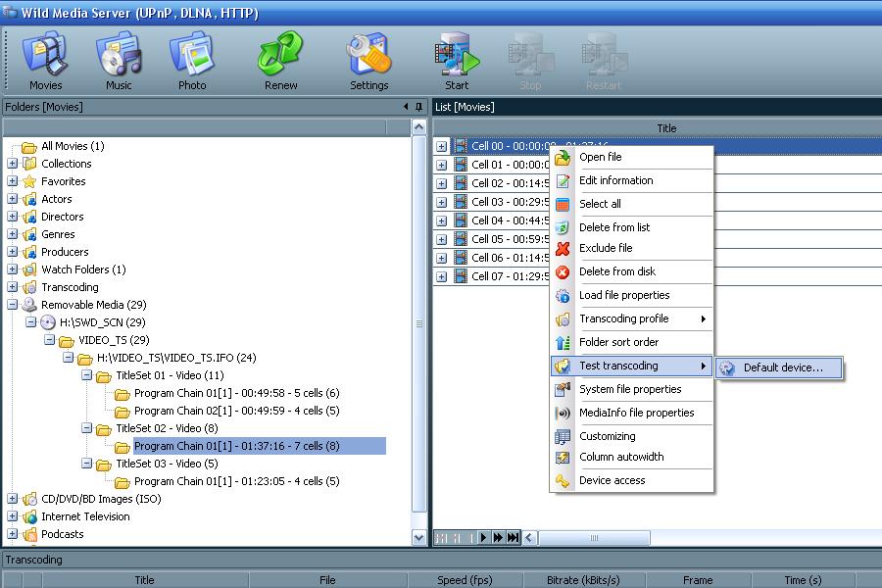The height and width of the screenshot is (588, 882).
Task: Open the Movies toolbar icon
Action: pyautogui.click(x=45, y=61)
